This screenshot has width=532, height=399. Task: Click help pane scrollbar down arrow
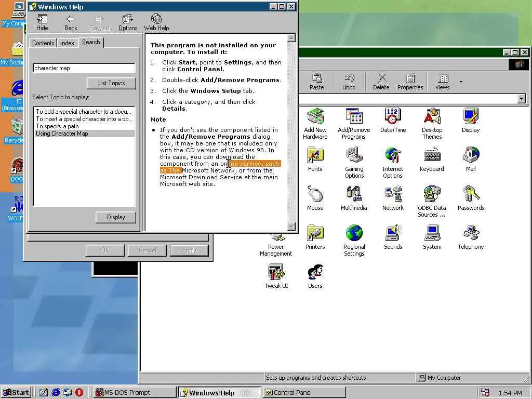click(291, 227)
